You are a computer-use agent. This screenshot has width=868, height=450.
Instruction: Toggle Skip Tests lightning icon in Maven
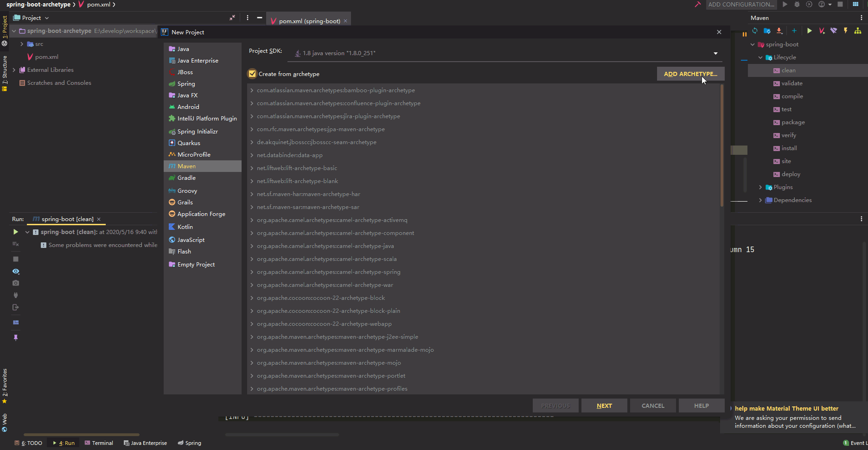point(846,31)
